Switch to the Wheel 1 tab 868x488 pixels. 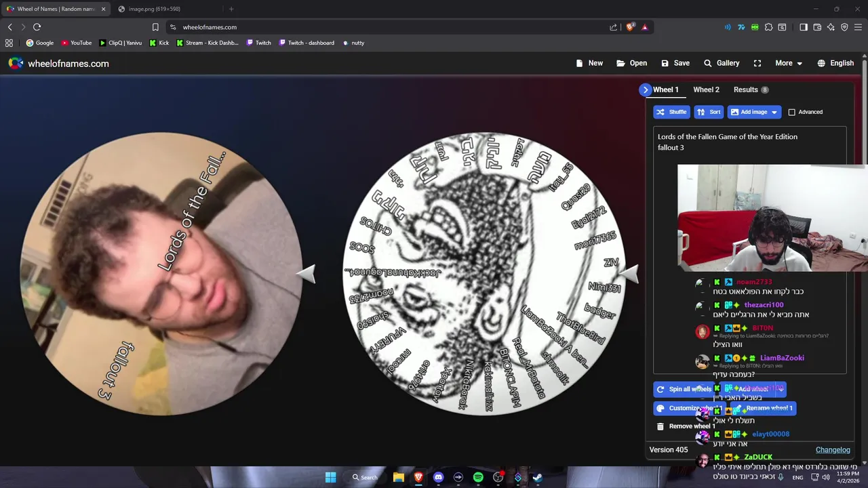click(x=665, y=89)
